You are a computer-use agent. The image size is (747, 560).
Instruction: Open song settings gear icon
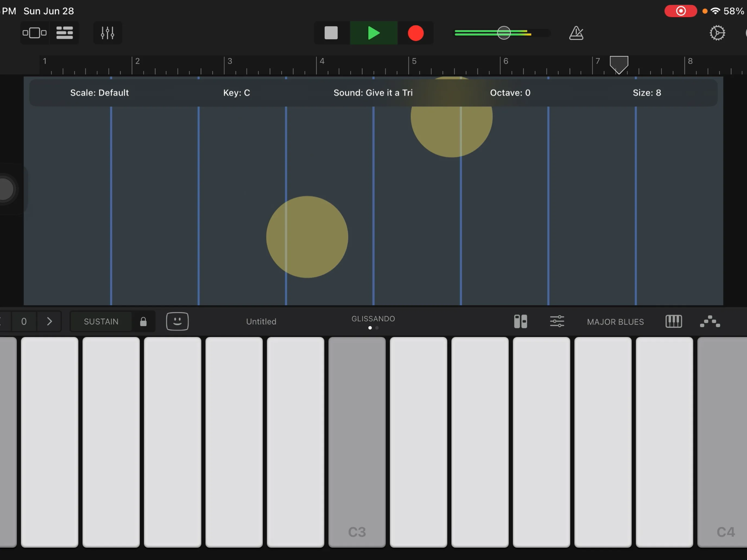(717, 33)
